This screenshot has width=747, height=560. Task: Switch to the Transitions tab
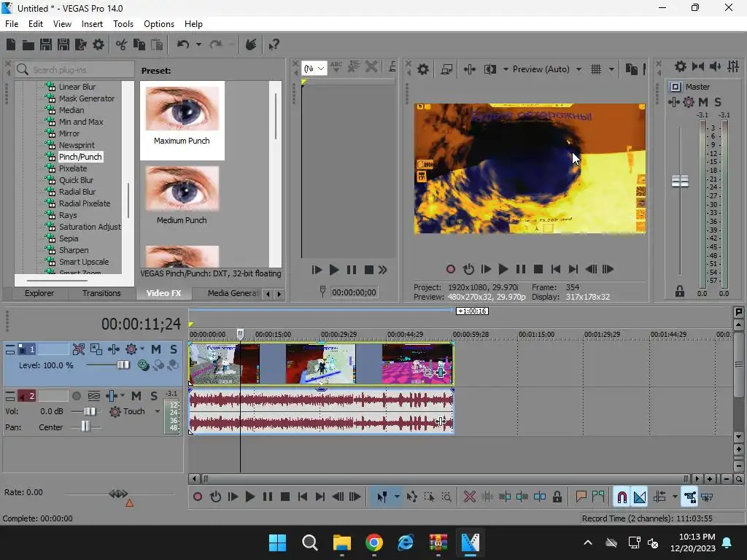[101, 293]
